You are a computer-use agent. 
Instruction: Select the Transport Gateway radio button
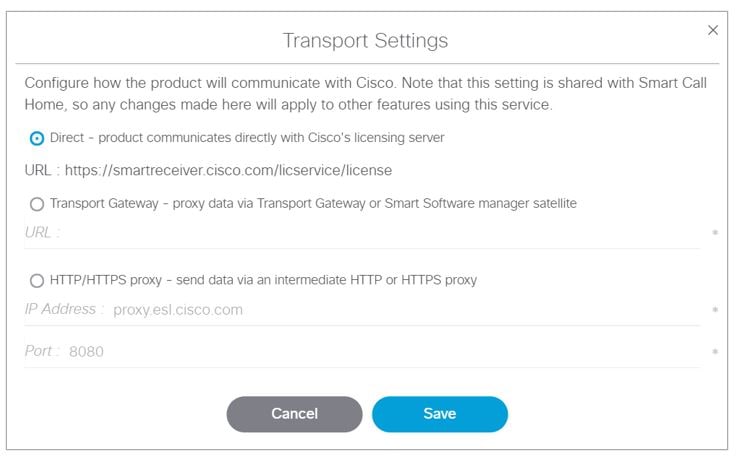tap(37, 204)
